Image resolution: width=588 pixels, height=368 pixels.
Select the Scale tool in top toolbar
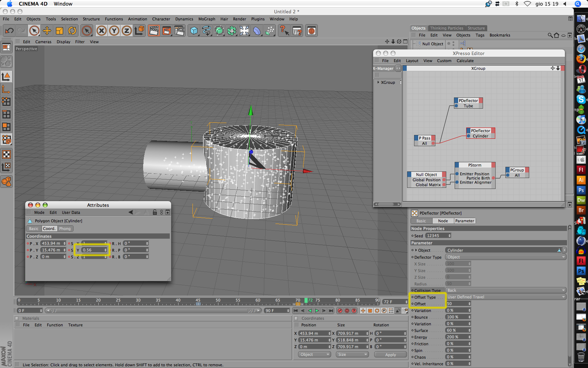pos(59,31)
